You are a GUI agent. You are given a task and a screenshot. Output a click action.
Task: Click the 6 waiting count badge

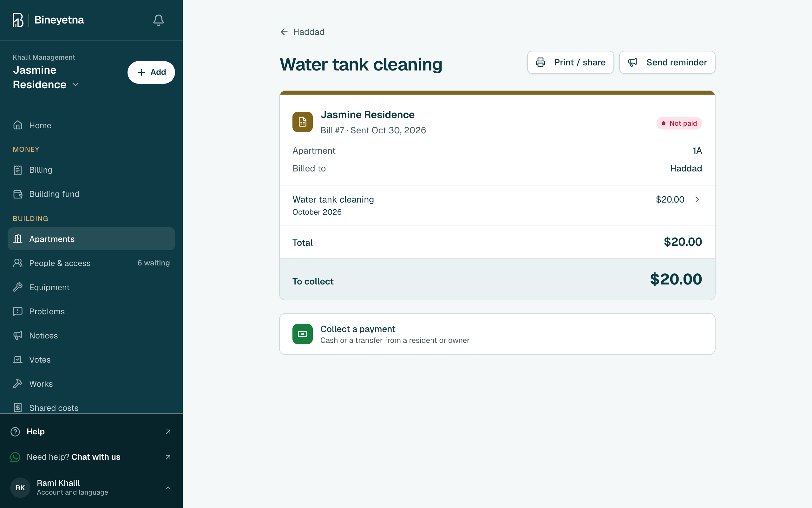pos(153,263)
